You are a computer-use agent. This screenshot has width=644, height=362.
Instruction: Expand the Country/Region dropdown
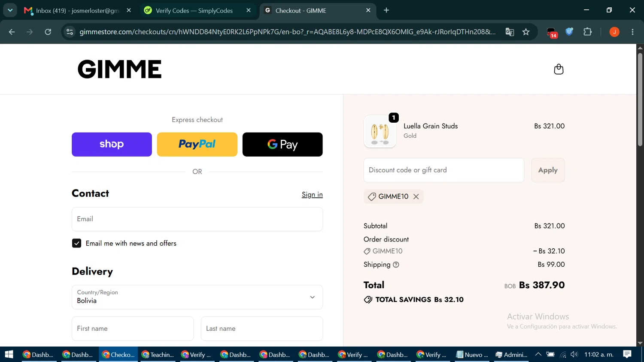[x=197, y=297]
